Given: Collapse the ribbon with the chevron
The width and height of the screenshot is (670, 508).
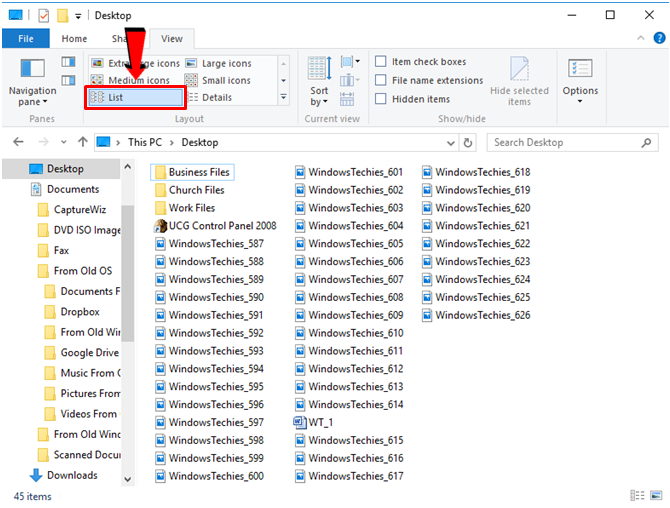Looking at the screenshot, I should pos(641,38).
